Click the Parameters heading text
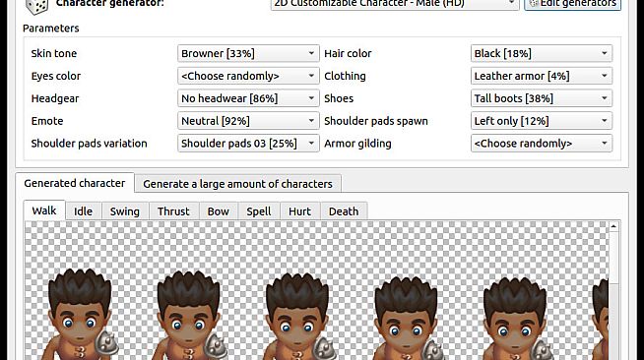The image size is (644, 360). (x=51, y=29)
